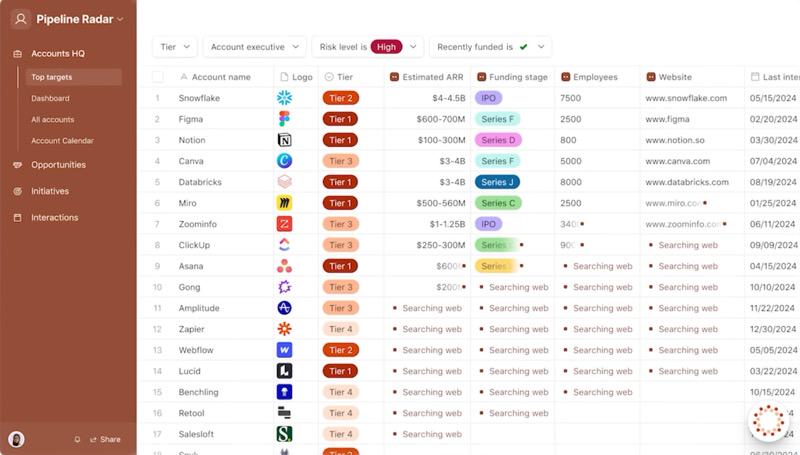Click the Webflow logo icon

(x=284, y=350)
